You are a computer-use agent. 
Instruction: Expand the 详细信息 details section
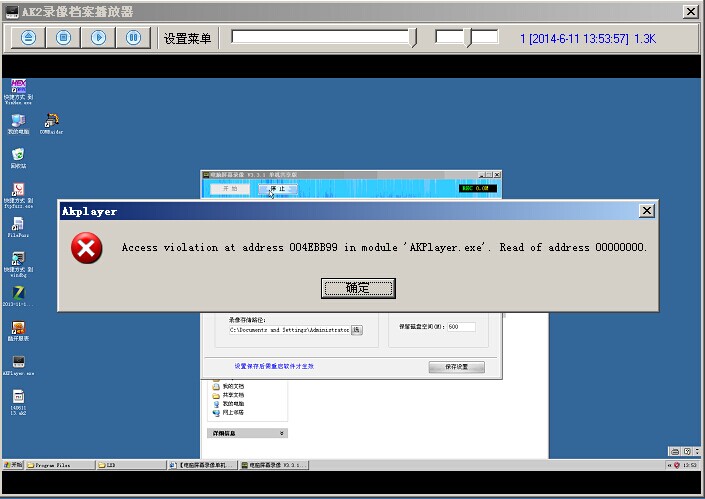coord(247,433)
